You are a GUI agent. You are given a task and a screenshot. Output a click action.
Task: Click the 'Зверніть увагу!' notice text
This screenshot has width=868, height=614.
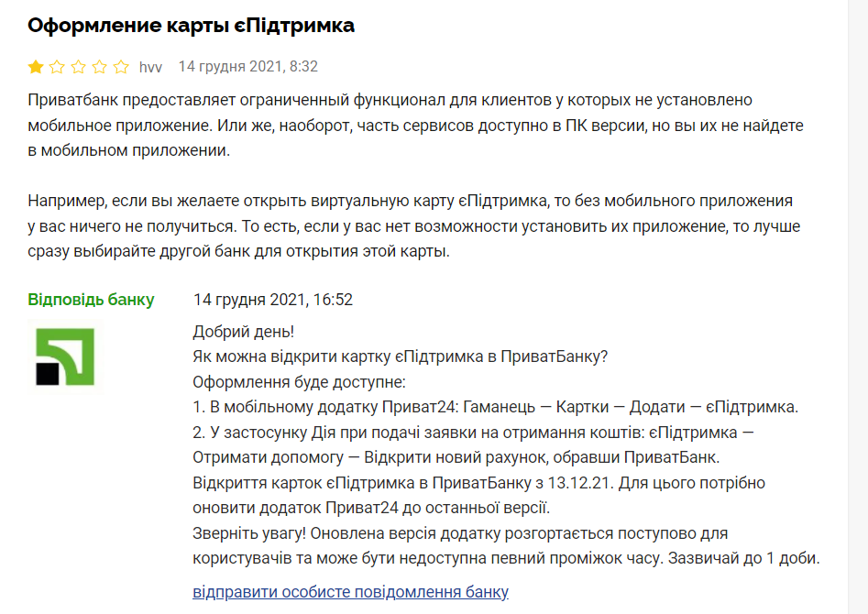coord(506,545)
